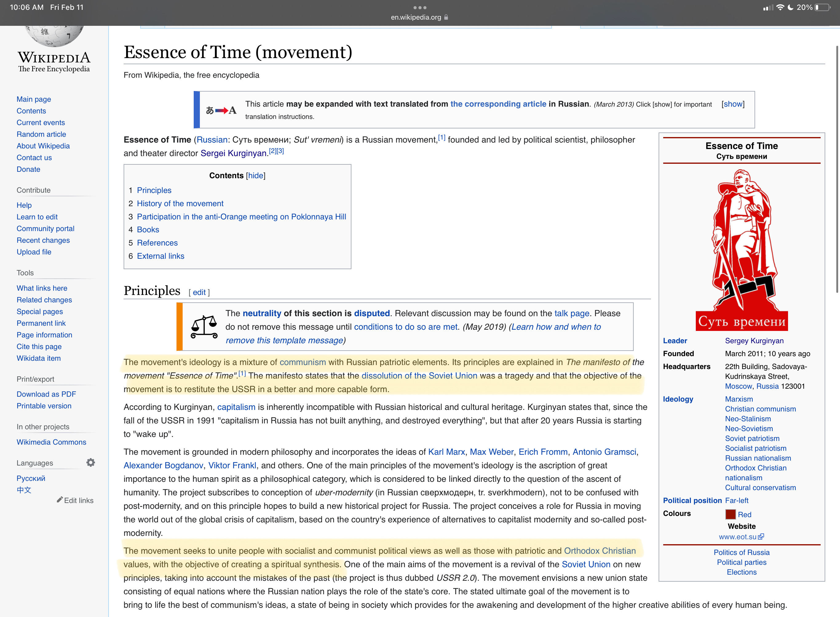The height and width of the screenshot is (617, 840).
Task: Open the Poklonnaya Hill meeting contents entry
Action: click(241, 217)
